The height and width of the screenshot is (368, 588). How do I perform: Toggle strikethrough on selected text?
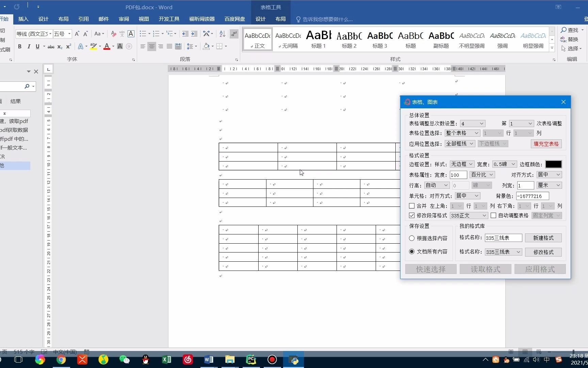pos(51,47)
